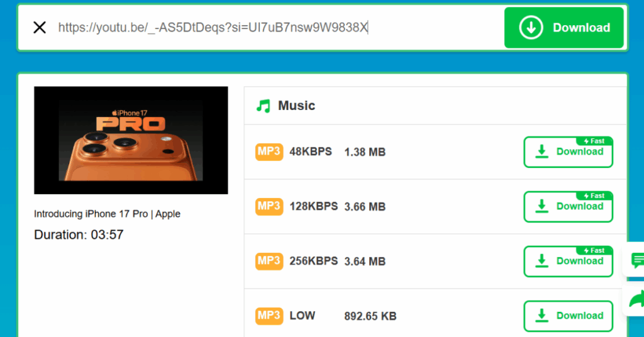Click the Fast badge on the 48KBPS download

click(594, 141)
